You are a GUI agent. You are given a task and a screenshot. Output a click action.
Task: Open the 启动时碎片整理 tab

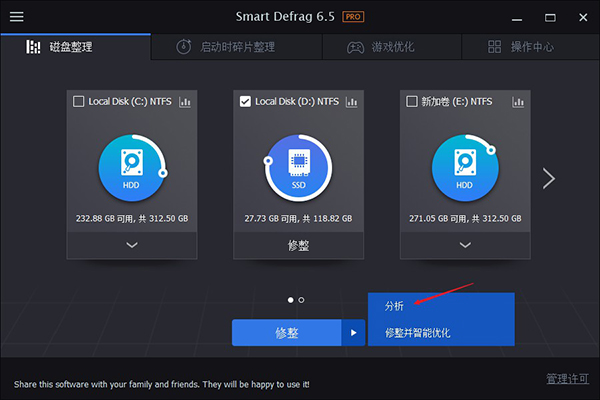coord(237,47)
